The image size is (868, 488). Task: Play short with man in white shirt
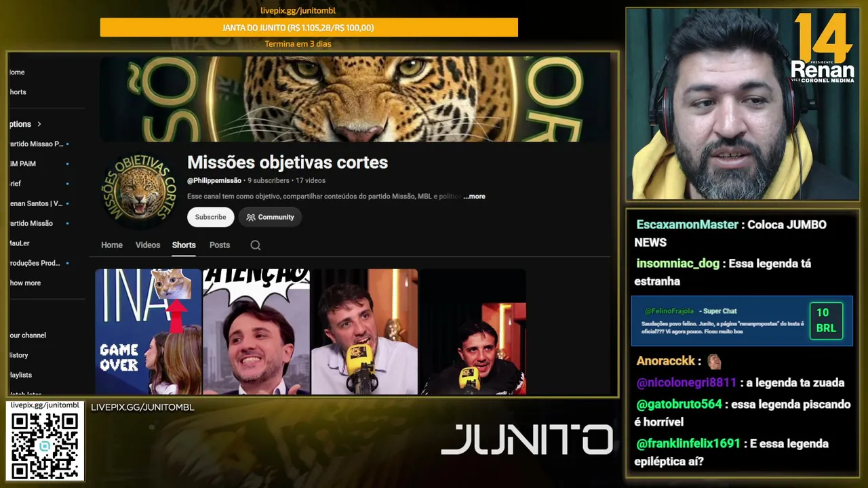point(364,331)
